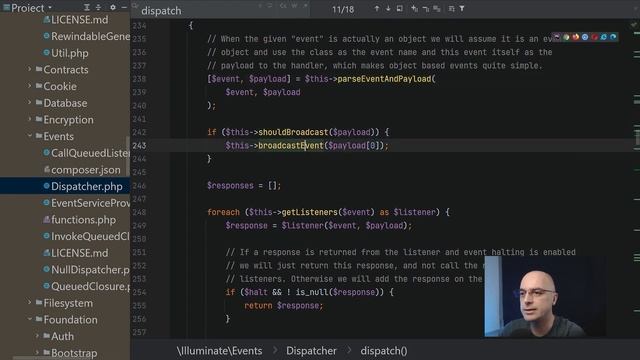
Task: Open RewindableGenerator file in tree
Action: pos(87,36)
